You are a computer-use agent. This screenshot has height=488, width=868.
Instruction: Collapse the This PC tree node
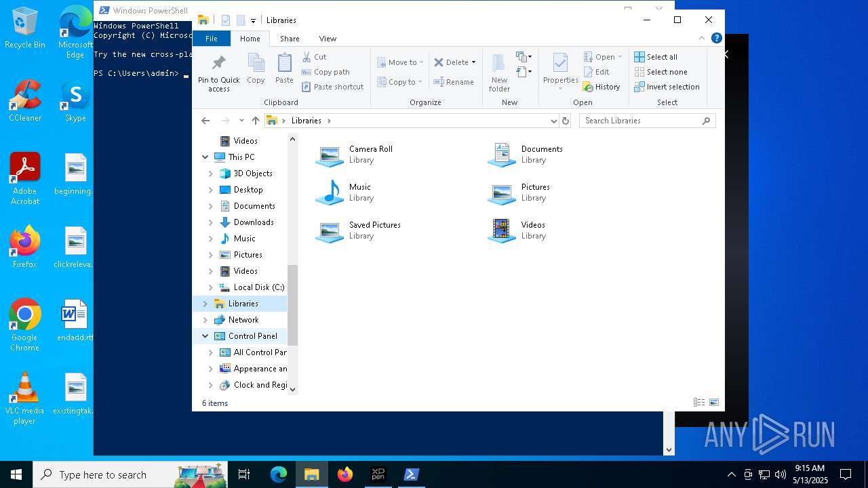tap(205, 157)
